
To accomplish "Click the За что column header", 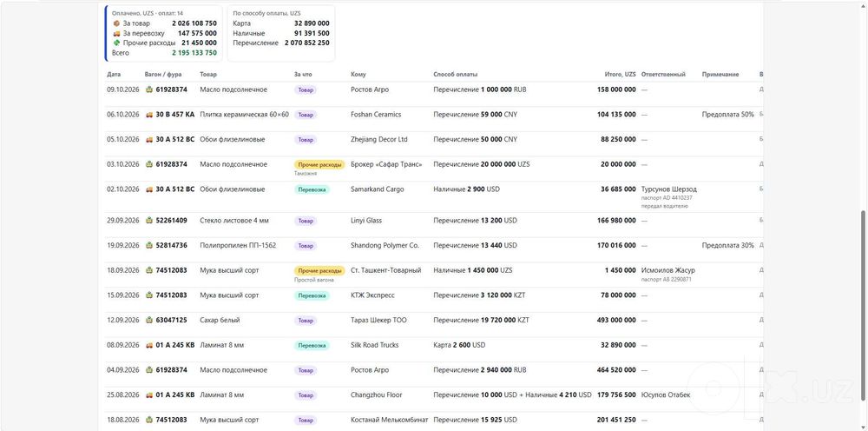I will pyautogui.click(x=303, y=74).
